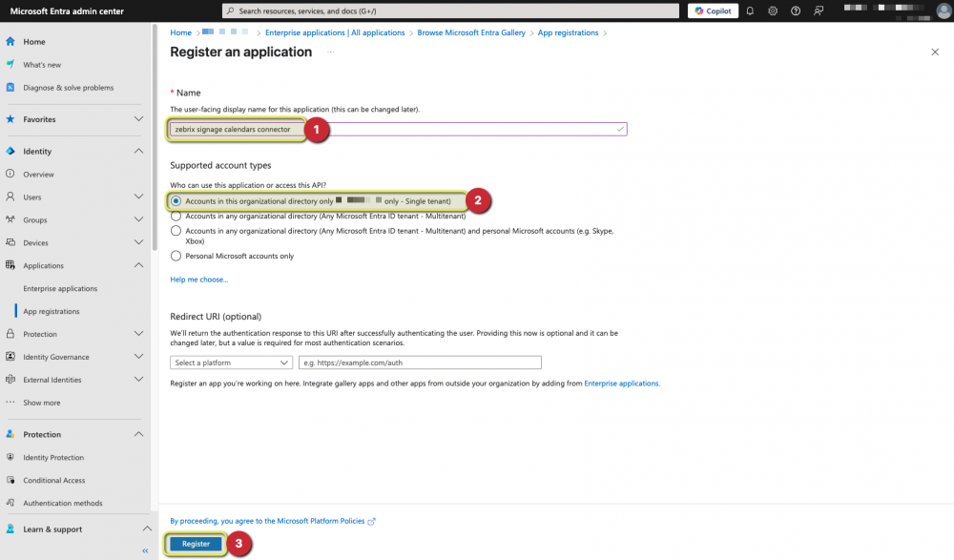Screen dimensions: 954x560
Task: Open the Copilot button
Action: pyautogui.click(x=713, y=10)
